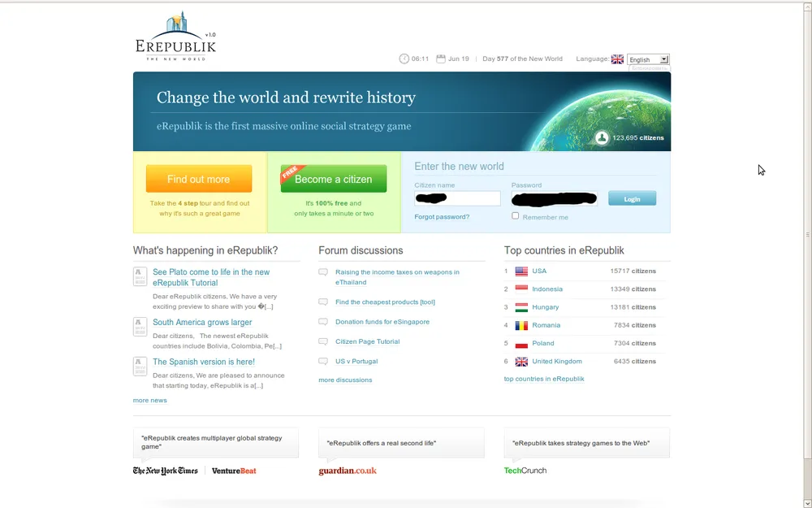Click the Login button
812x508 pixels.
[x=633, y=198]
